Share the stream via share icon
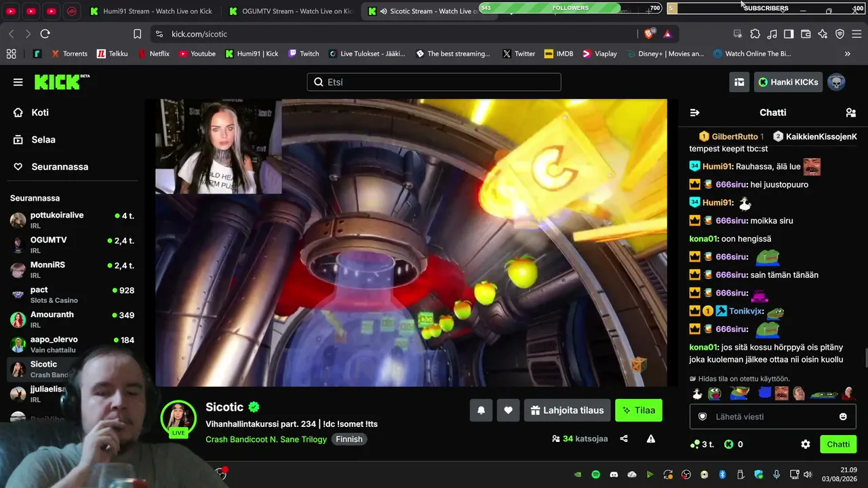Screen dimensions: 868x488 tap(624, 439)
